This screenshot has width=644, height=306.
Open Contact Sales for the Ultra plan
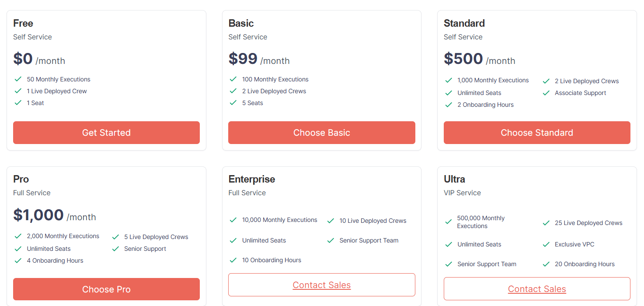537,288
